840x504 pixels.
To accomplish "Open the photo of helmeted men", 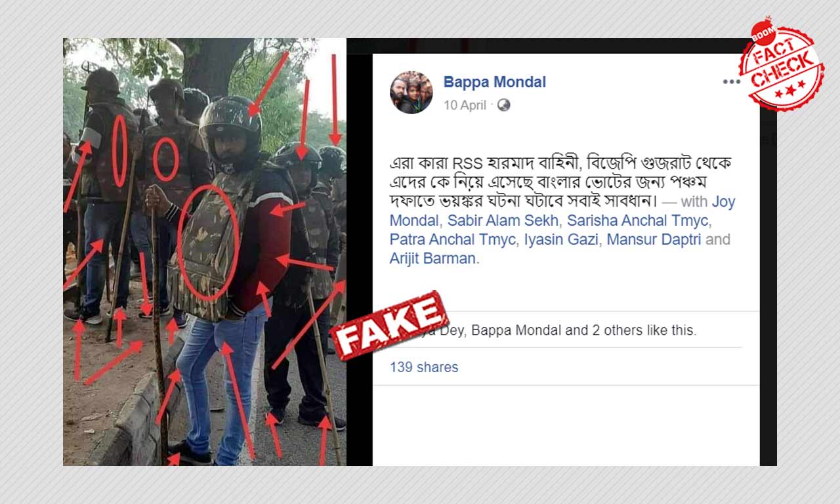I will [205, 252].
